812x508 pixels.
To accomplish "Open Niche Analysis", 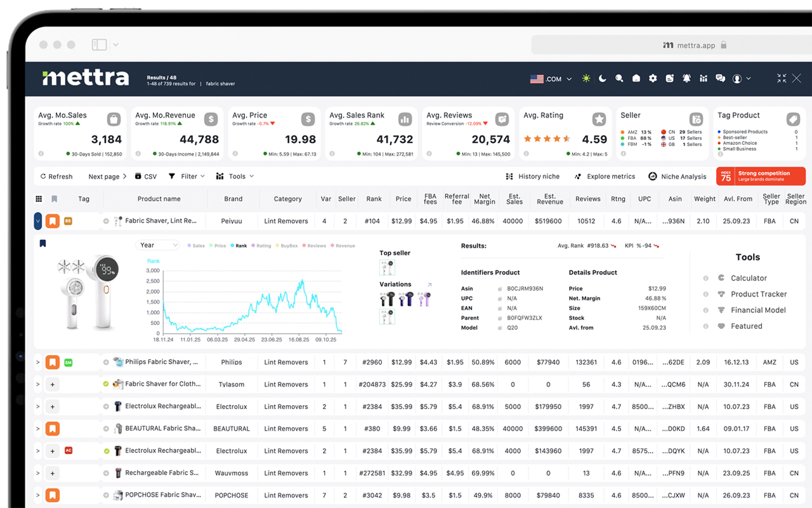I will coord(678,177).
